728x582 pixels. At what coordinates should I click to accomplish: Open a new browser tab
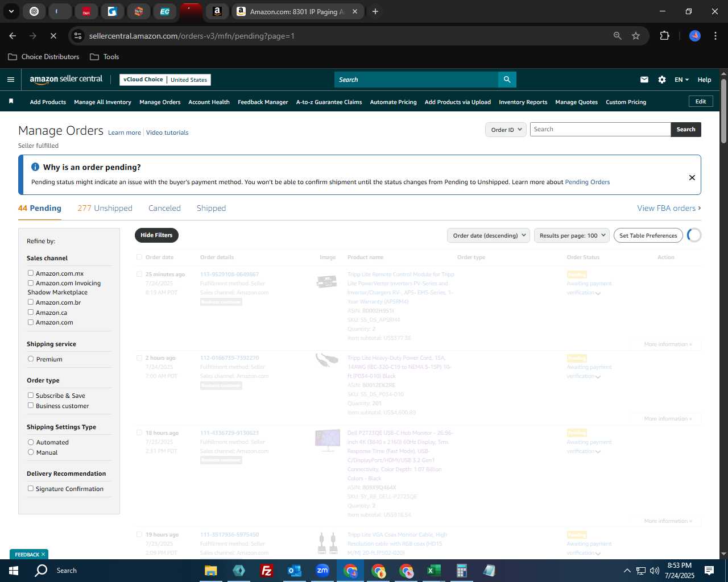click(x=375, y=11)
